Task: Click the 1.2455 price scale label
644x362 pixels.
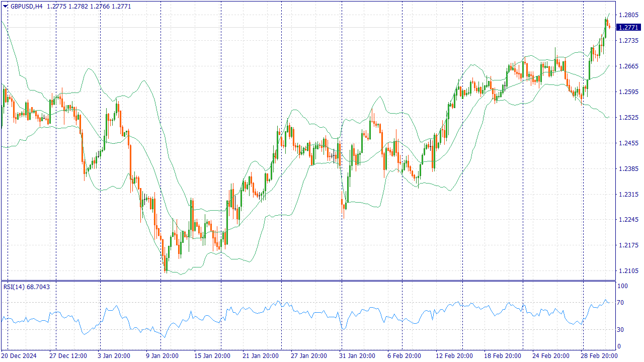Action: click(629, 143)
